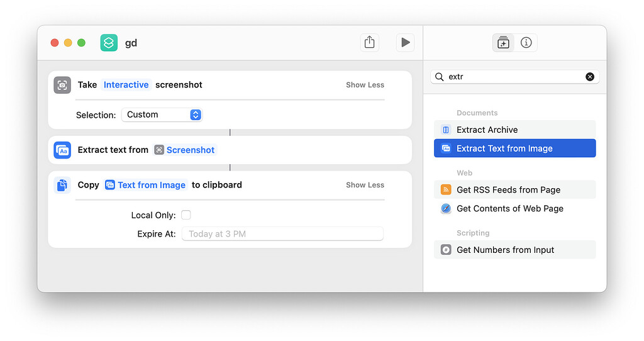Collapse screenshot action with Show Less
Viewport: 644px width, 341px height.
tap(365, 85)
